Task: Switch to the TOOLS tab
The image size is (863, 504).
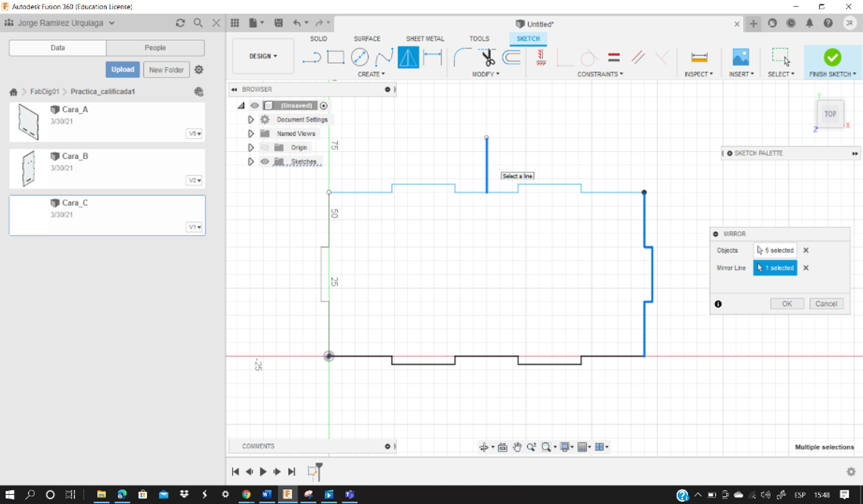Action: click(479, 39)
